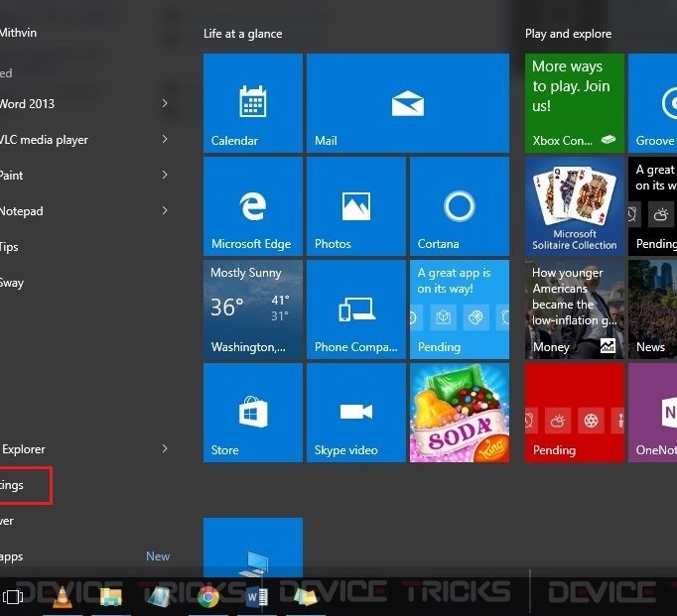677x616 pixels.
Task: Open the Calendar tile
Action: [252, 103]
